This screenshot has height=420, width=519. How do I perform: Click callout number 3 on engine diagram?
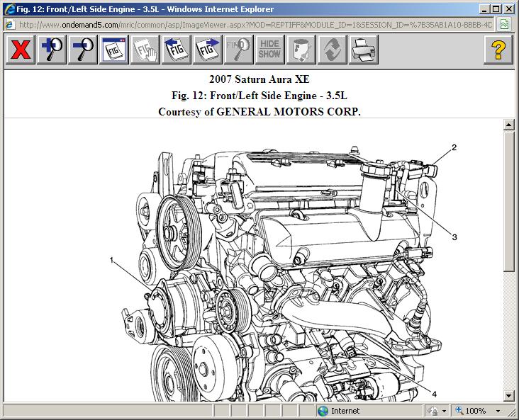tap(454, 237)
